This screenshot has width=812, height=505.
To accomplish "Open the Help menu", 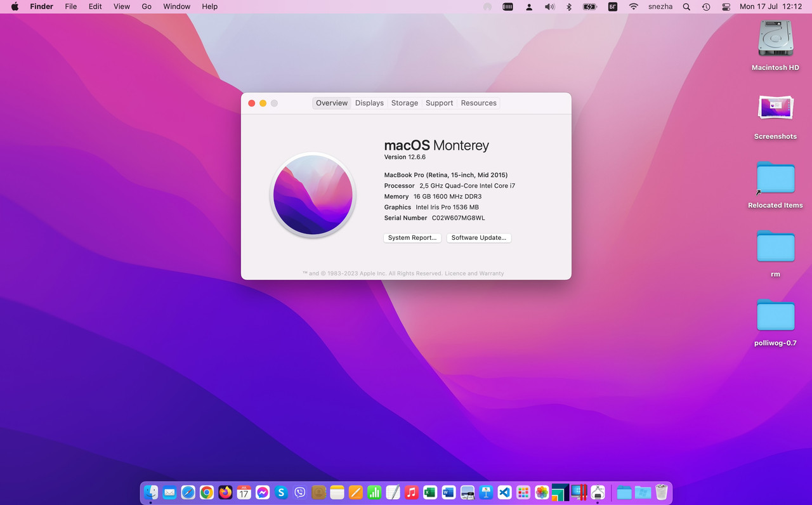I will 210,6.
